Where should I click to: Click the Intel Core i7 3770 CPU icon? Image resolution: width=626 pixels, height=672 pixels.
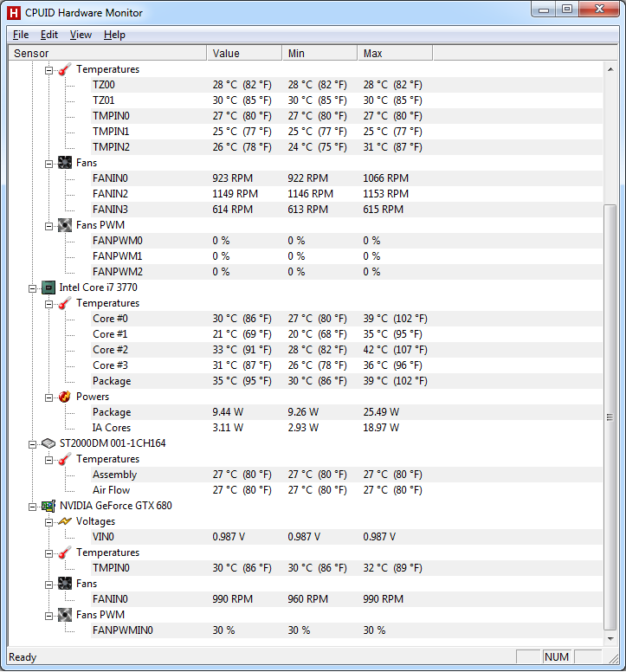pos(48,288)
